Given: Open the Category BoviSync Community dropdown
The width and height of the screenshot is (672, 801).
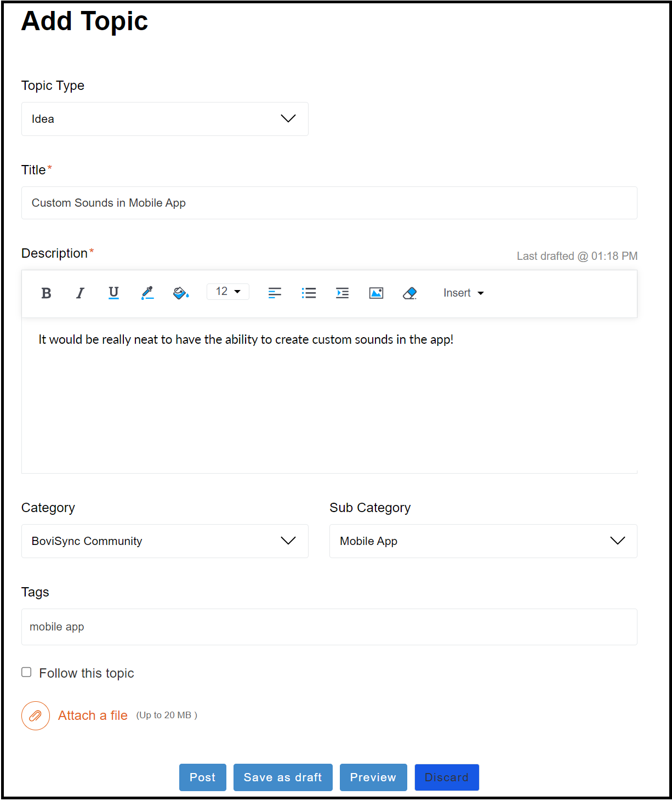Looking at the screenshot, I should tap(165, 541).
